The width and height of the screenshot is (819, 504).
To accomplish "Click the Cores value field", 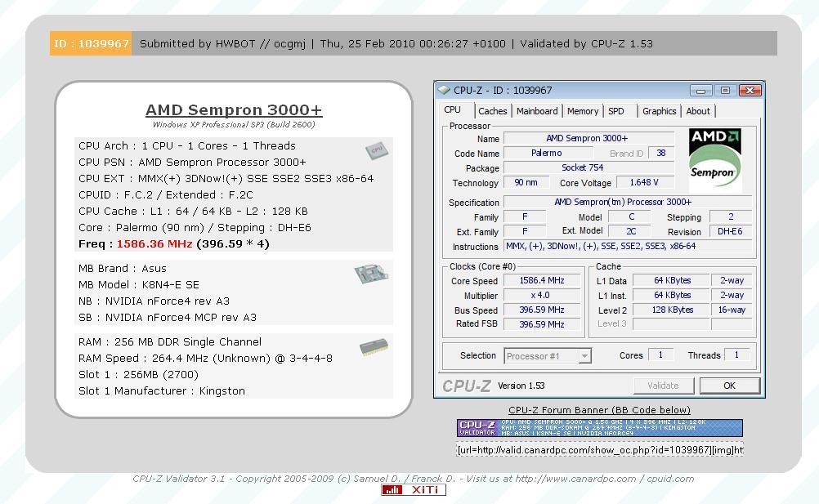I will pyautogui.click(x=660, y=355).
